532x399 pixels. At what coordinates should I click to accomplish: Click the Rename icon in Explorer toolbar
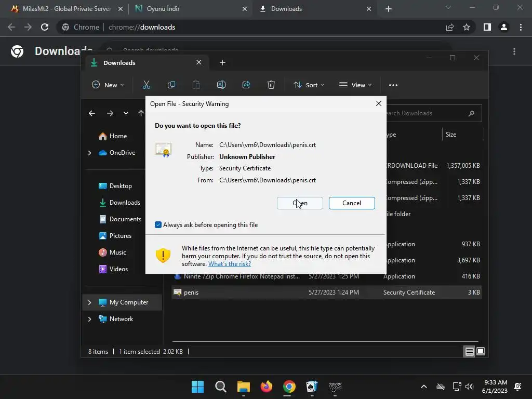pyautogui.click(x=221, y=85)
